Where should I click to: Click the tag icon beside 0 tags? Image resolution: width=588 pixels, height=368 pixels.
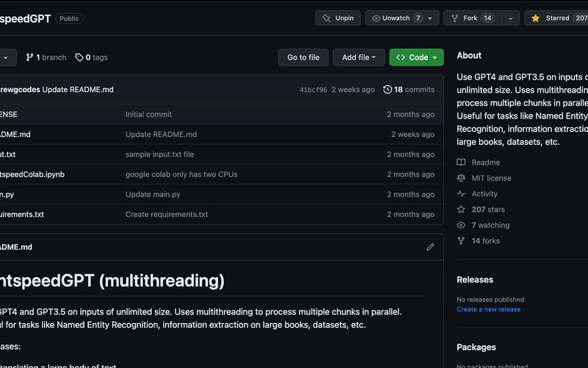[79, 57]
